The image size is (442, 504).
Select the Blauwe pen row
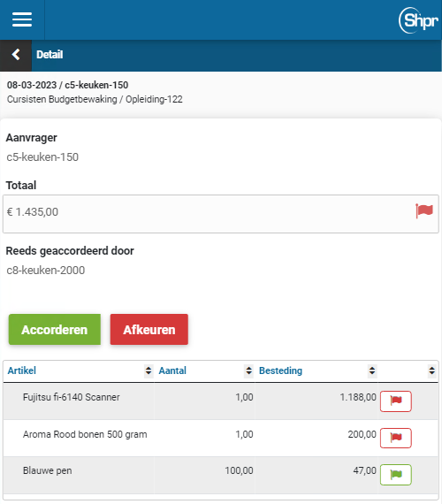pyautogui.click(x=221, y=475)
